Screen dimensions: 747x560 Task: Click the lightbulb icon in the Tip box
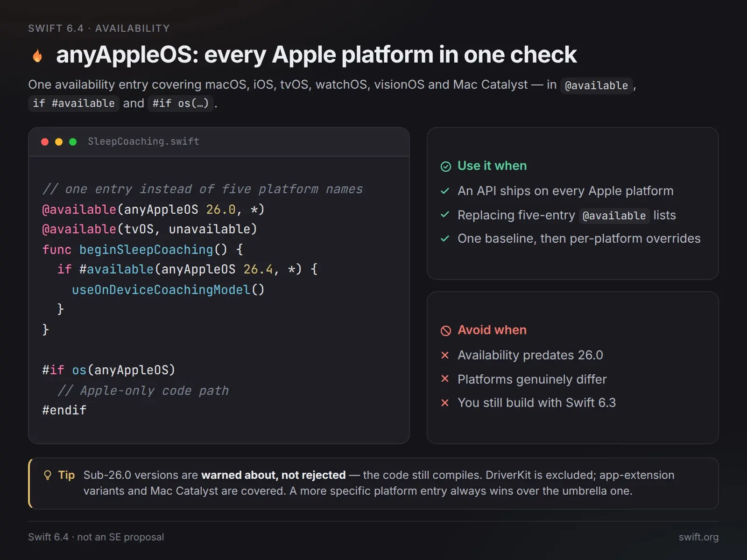coord(47,476)
